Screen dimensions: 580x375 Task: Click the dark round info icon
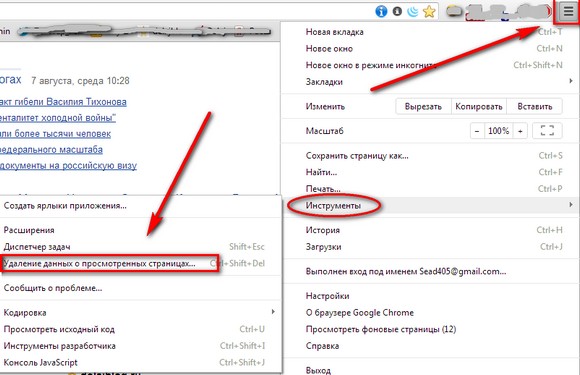coord(397,11)
